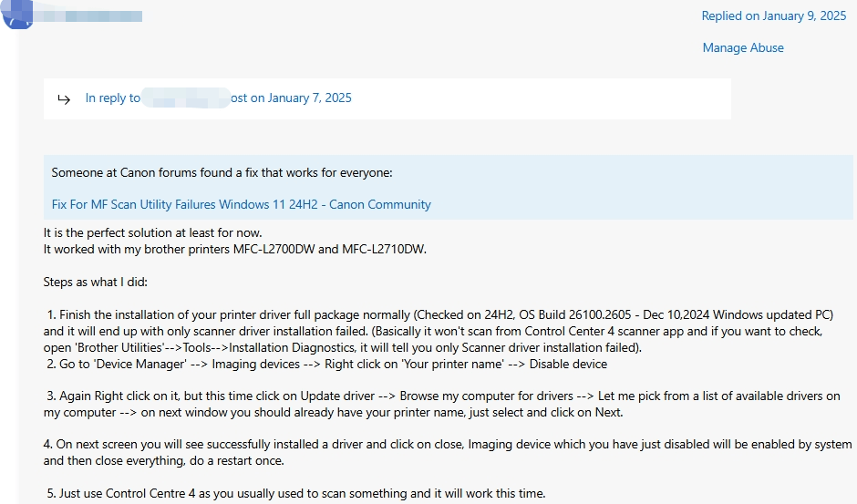Click step 3 about Update driver
Image resolution: width=857 pixels, height=504 pixels.
(441, 404)
